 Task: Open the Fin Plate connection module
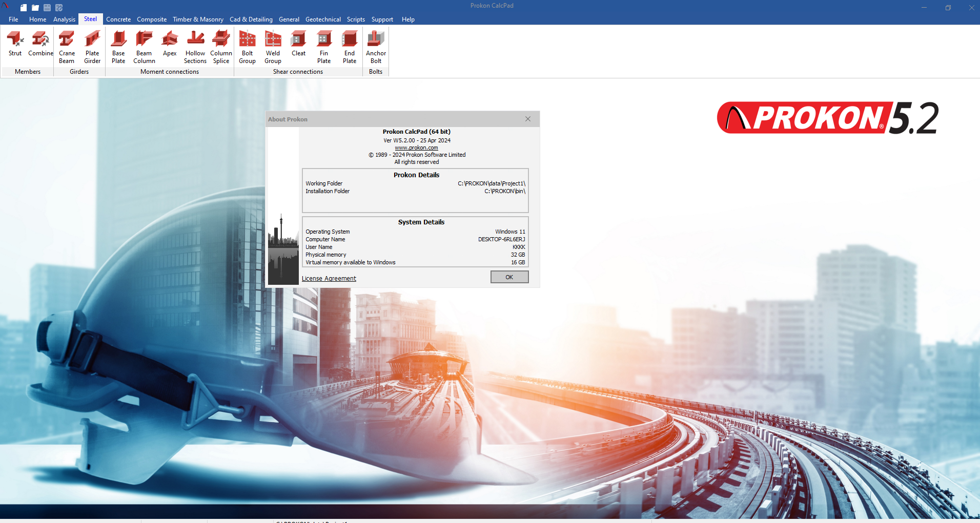tap(324, 47)
